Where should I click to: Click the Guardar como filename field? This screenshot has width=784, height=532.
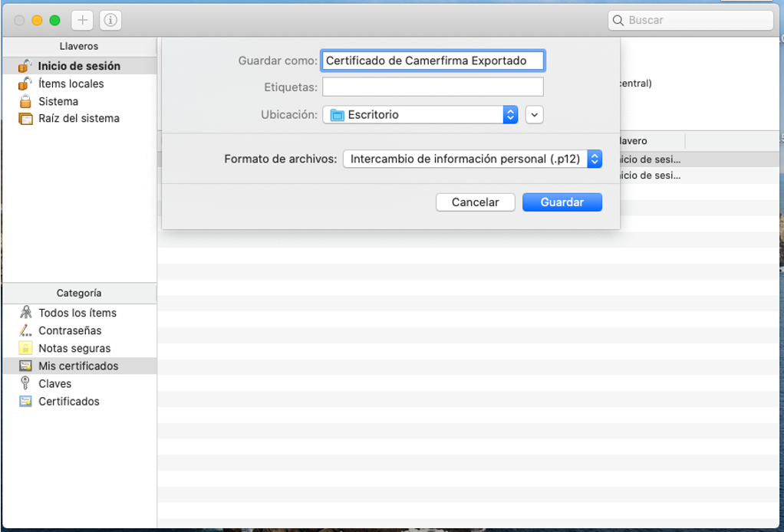click(433, 61)
